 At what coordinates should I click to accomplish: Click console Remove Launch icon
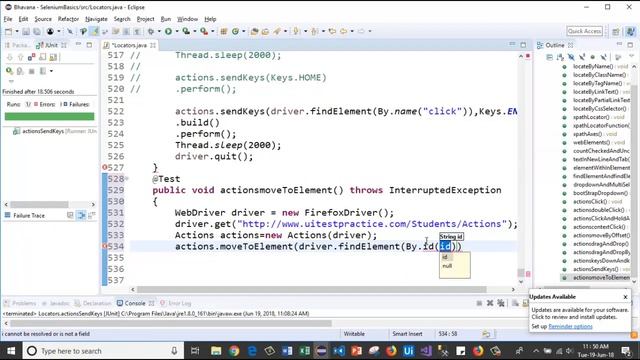[x=490, y=303]
